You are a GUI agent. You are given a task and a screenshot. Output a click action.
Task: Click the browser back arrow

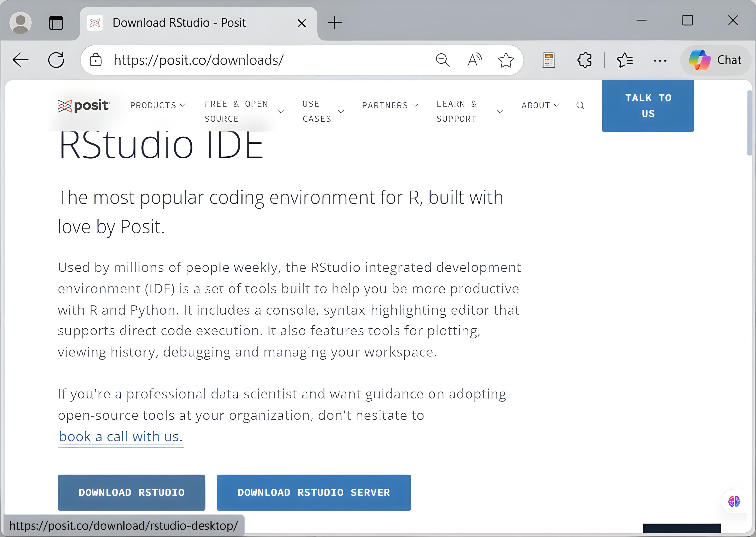[x=21, y=60]
